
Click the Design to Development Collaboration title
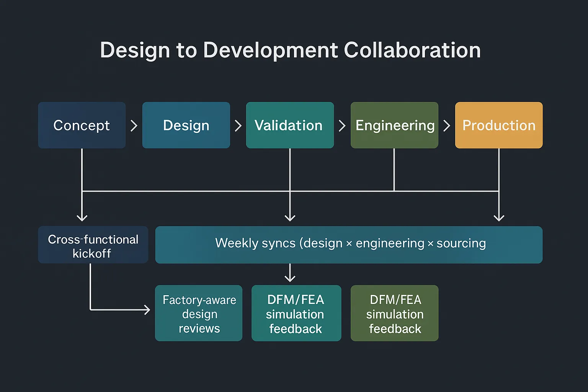(290, 50)
